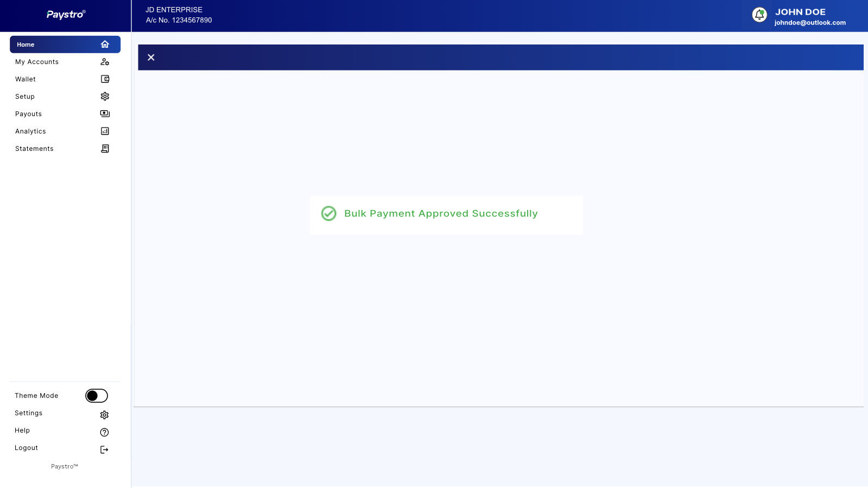This screenshot has height=488, width=868.
Task: Open Statements from sidebar
Action: tap(34, 149)
